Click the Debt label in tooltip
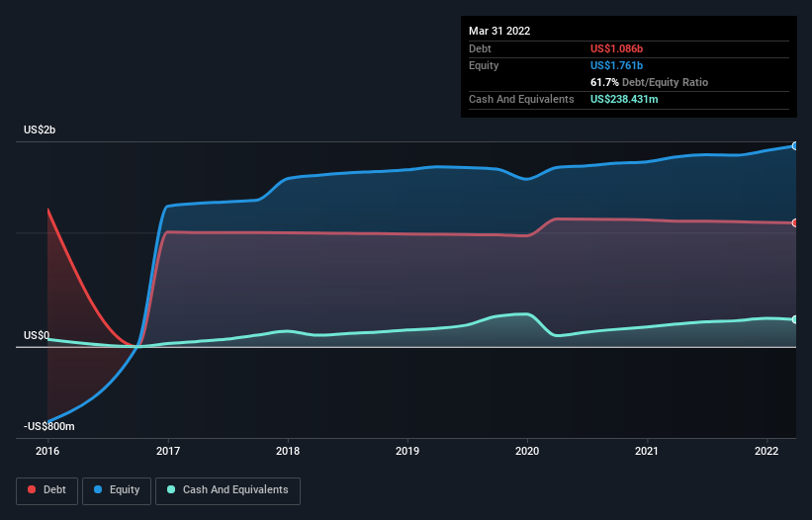Viewport: 812px width, 520px height. point(480,48)
